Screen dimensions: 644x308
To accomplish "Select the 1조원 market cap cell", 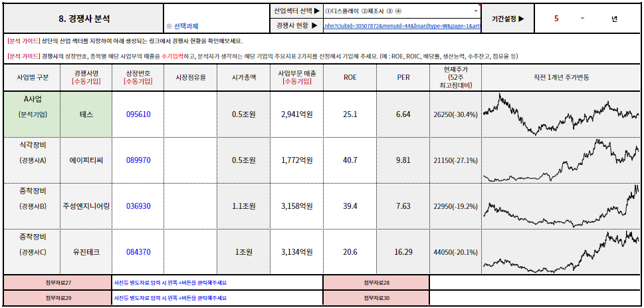I will tap(243, 251).
